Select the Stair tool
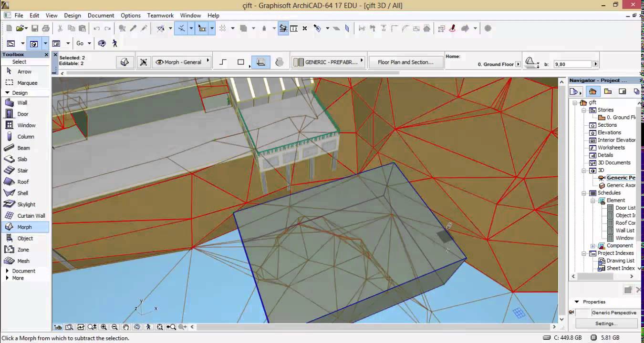Screen dimensions: 644x343 [x=22, y=171]
